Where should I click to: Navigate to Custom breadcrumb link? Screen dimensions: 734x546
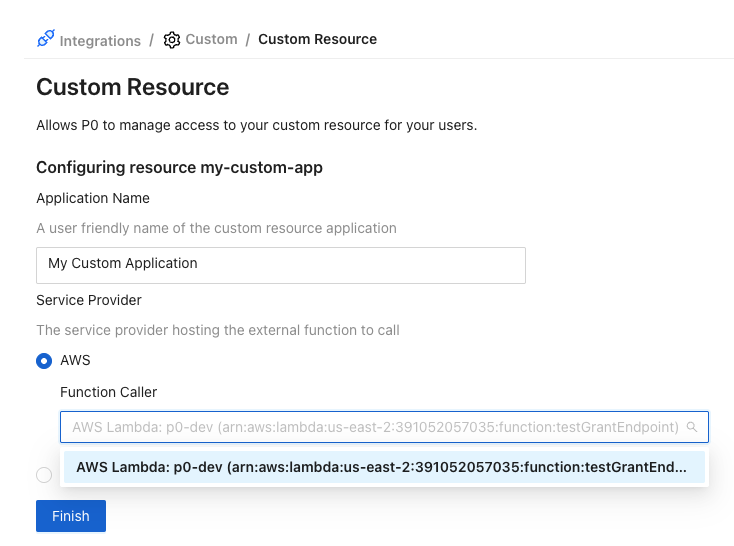pyautogui.click(x=211, y=40)
